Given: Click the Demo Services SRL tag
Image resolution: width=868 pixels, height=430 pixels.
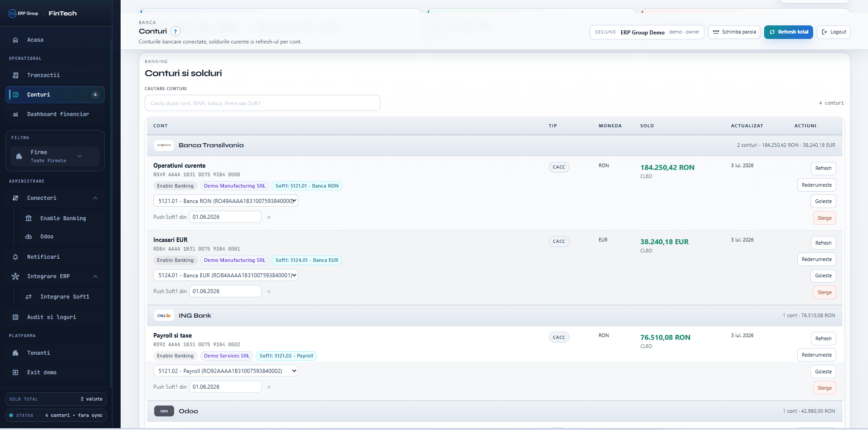Looking at the screenshot, I should (227, 356).
